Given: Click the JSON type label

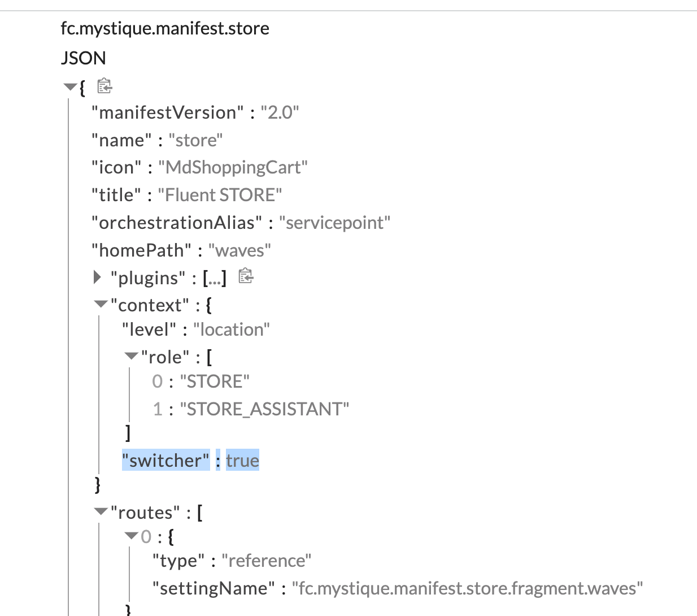Looking at the screenshot, I should 84,58.
